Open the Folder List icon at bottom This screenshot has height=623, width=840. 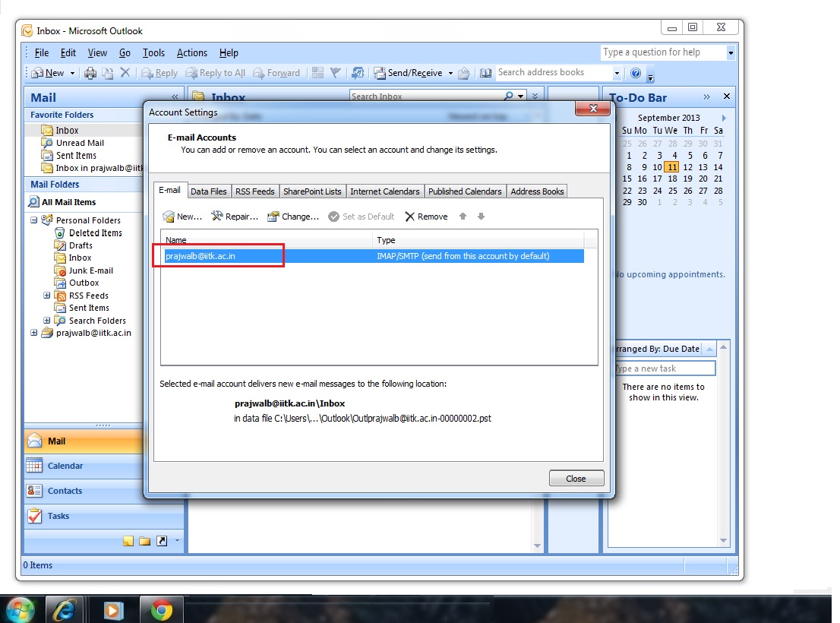tap(144, 541)
